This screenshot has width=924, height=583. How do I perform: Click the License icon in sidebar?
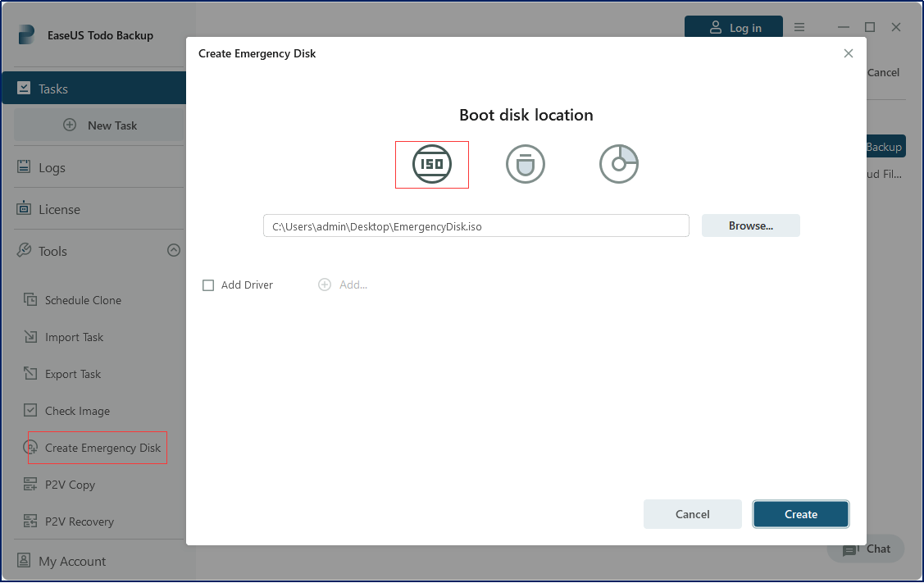click(24, 208)
